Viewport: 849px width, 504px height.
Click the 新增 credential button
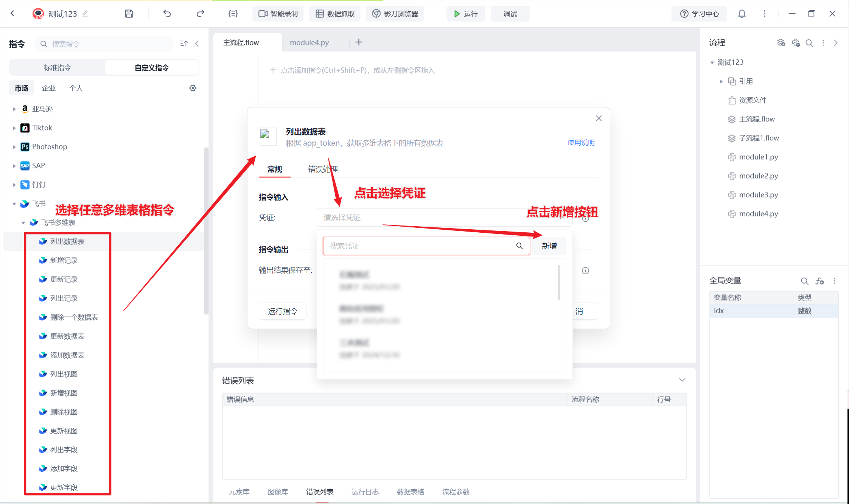(x=549, y=246)
